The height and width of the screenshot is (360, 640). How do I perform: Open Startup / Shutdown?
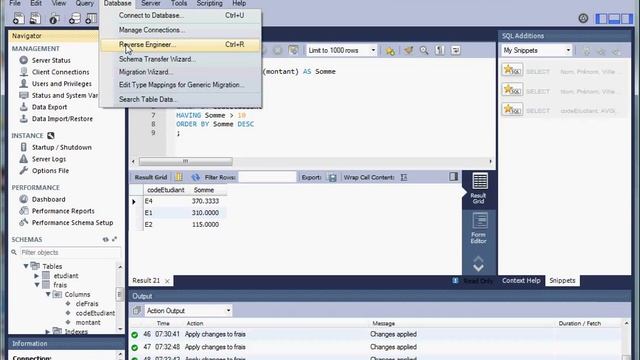click(62, 147)
